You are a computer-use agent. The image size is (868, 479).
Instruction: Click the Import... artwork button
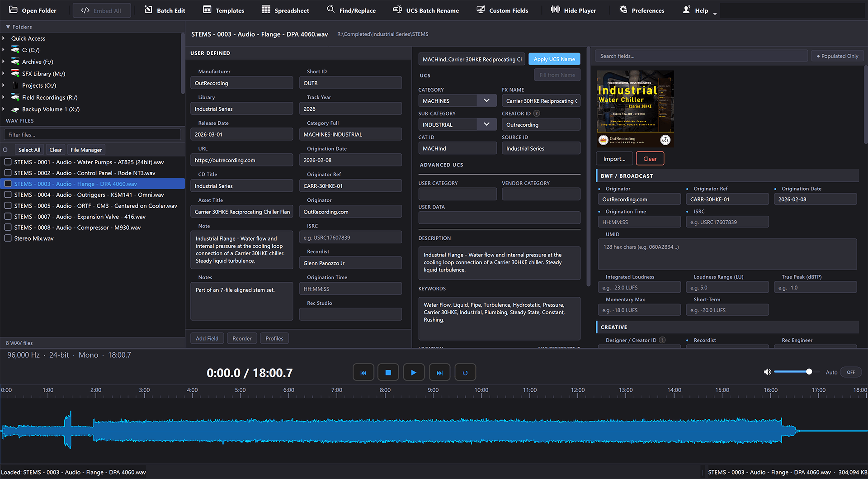click(x=614, y=159)
